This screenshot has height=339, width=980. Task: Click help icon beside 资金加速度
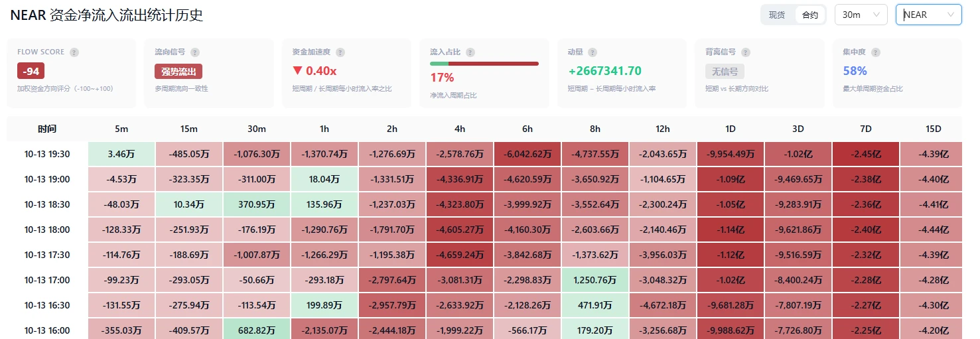click(x=340, y=52)
